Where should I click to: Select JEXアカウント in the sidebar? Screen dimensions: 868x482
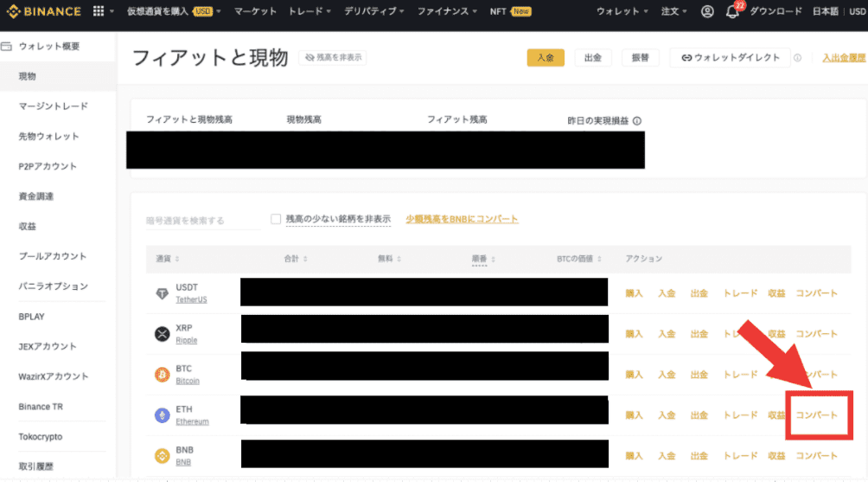point(48,346)
